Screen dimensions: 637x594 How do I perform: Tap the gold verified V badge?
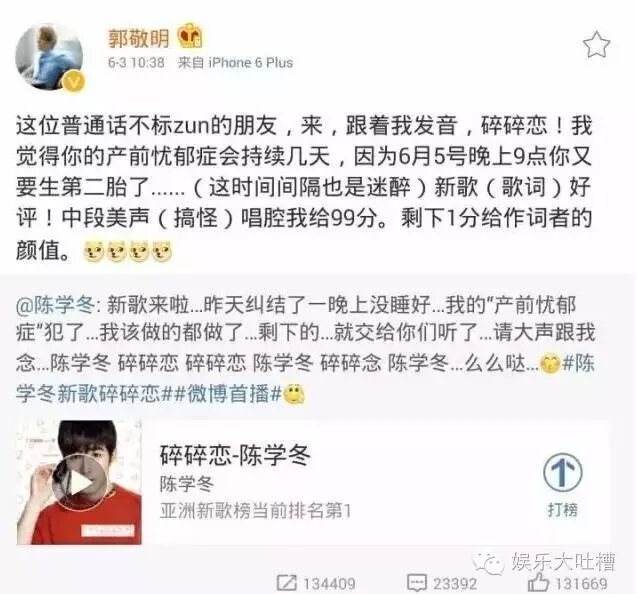coord(74,80)
